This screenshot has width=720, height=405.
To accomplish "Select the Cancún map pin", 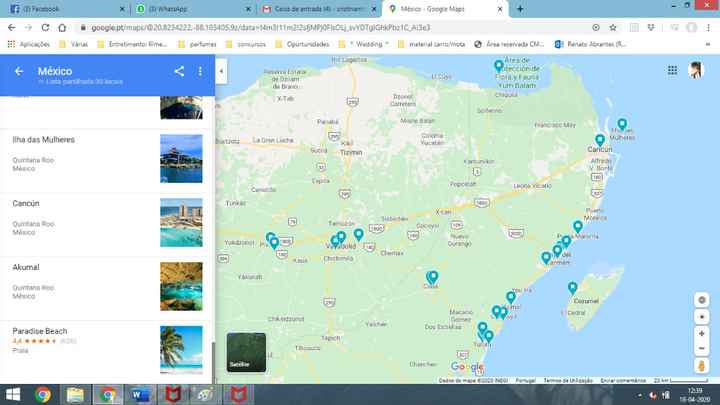I will [600, 140].
